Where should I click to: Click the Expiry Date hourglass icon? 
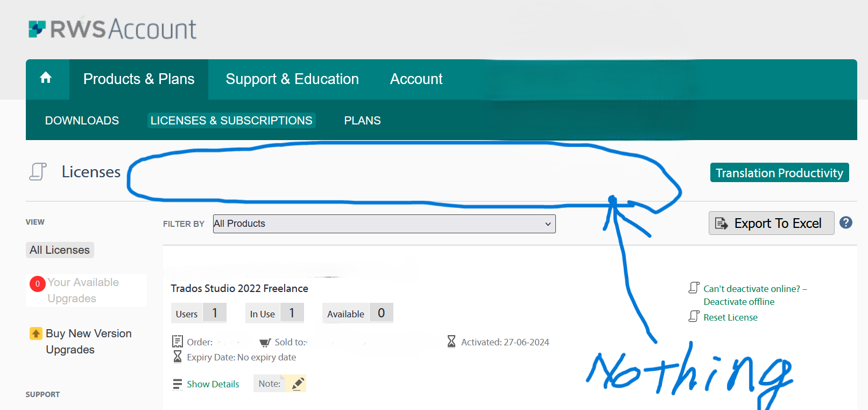coord(178,357)
